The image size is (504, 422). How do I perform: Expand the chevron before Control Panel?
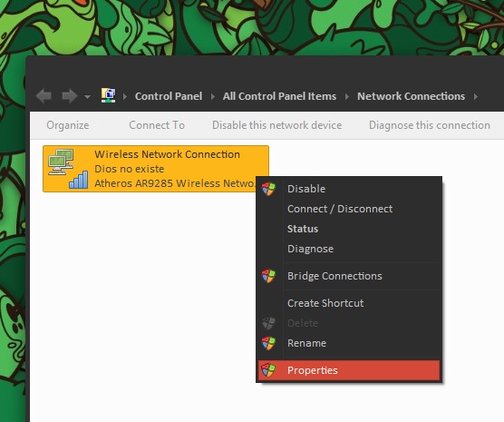click(x=125, y=96)
